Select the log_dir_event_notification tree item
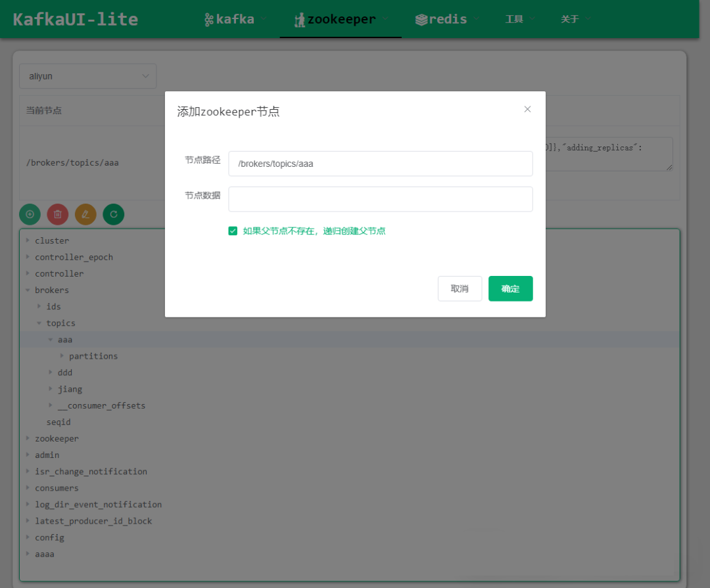 98,505
